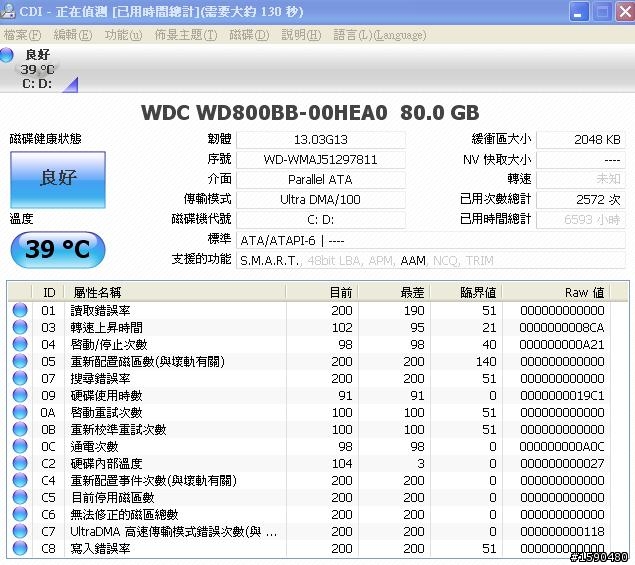Click the 最差 column header

point(394,292)
